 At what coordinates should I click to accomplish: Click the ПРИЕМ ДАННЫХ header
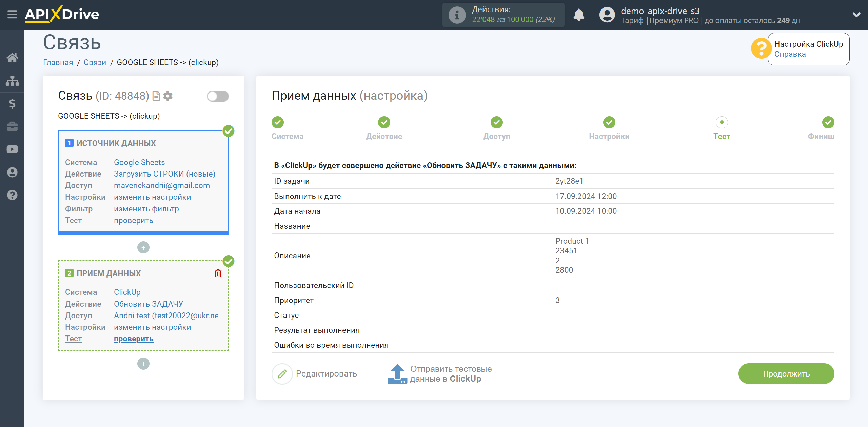(x=108, y=273)
